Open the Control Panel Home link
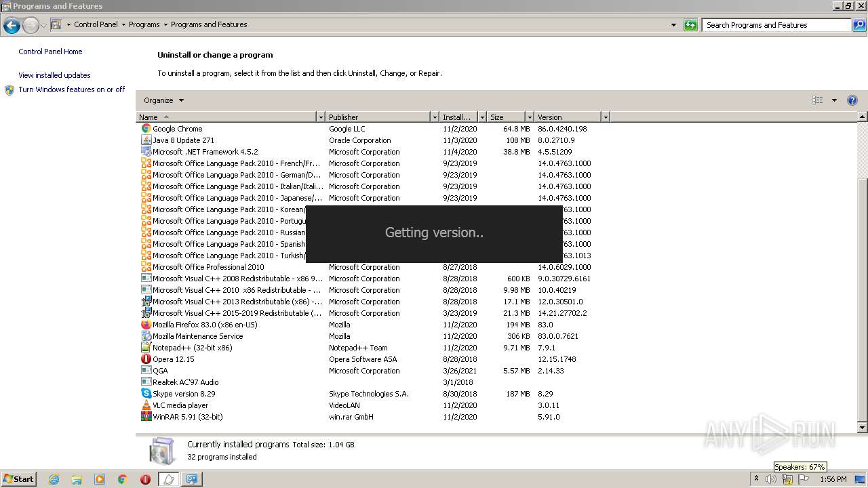The height and width of the screenshot is (488, 868). pos(50,52)
